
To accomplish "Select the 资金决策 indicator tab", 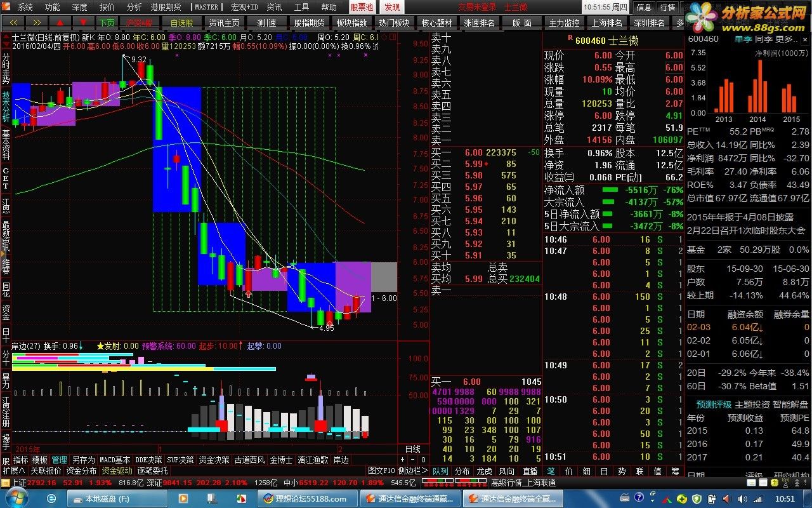I will 214,460.
